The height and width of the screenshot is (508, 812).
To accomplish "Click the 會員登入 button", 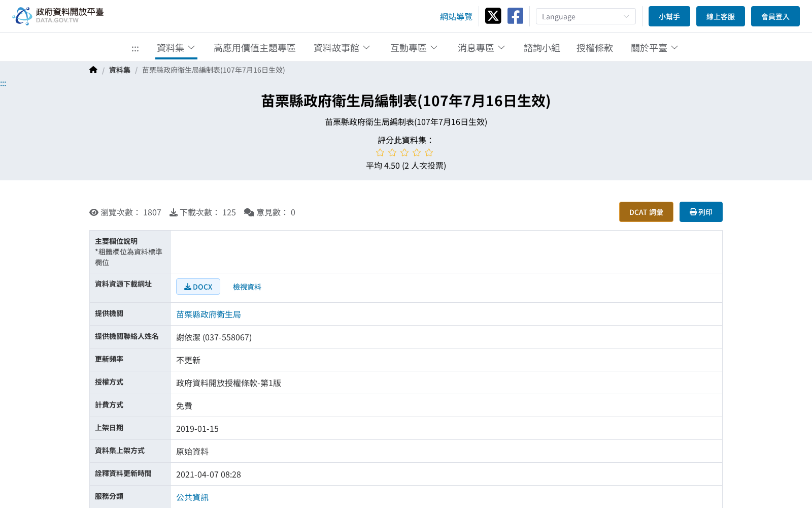I will coord(775,16).
